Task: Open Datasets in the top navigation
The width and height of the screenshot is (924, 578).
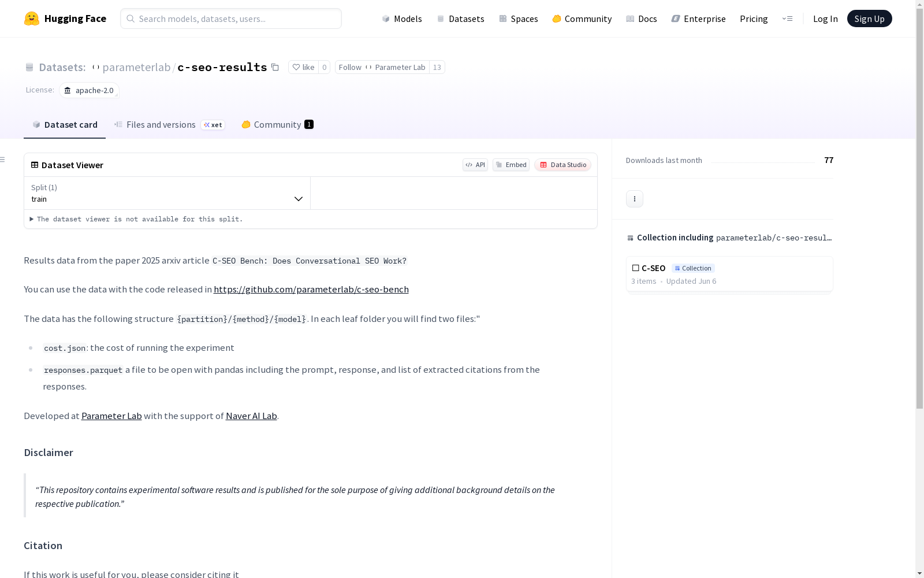Action: (460, 18)
